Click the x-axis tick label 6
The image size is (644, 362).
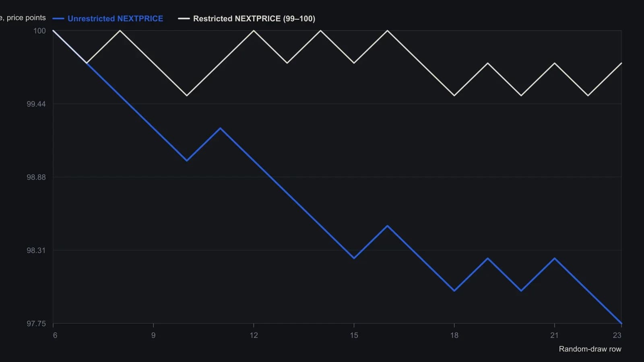tap(55, 335)
